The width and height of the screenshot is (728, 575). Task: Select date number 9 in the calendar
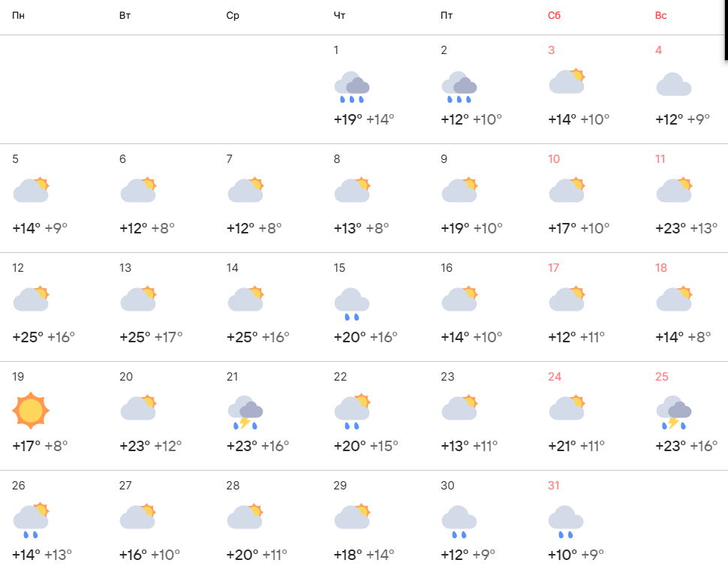tap(444, 159)
